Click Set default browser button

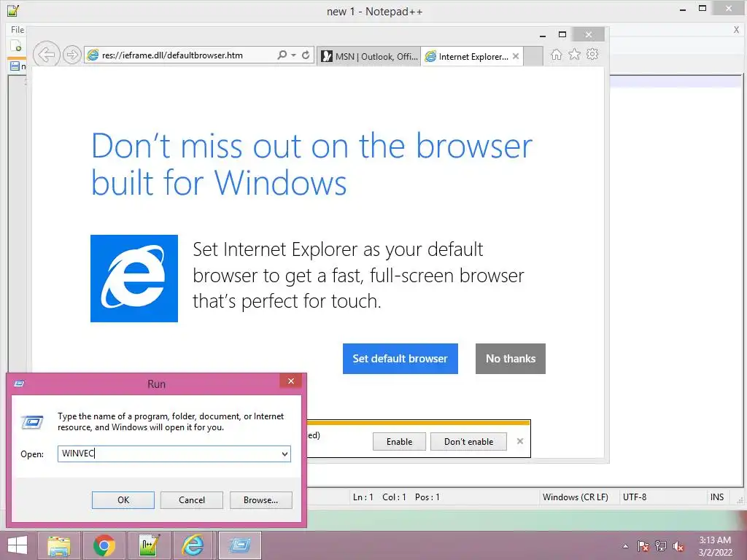click(x=400, y=359)
